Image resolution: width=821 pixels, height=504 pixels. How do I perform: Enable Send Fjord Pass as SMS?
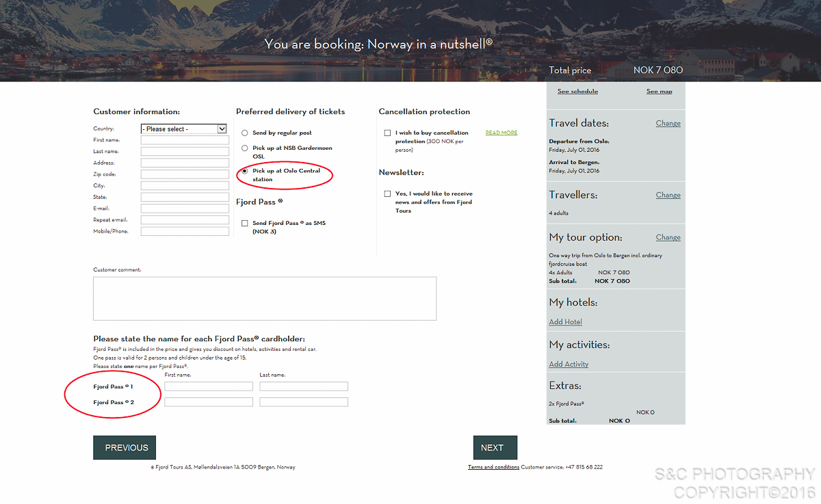[x=245, y=224]
